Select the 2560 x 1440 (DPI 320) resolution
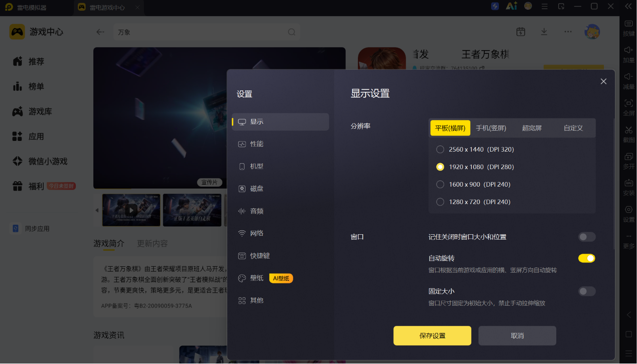 tap(475, 149)
